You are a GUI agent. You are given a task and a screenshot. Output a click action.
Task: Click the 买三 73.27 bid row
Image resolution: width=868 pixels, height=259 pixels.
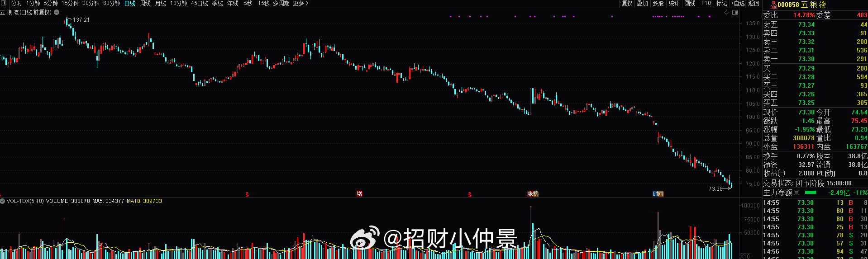coord(815,85)
